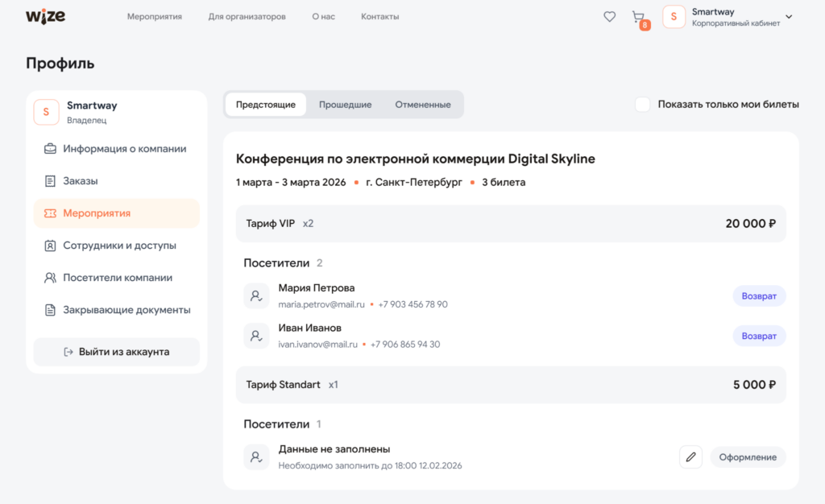Click the wize logo
The image size is (825, 504).
(46, 16)
